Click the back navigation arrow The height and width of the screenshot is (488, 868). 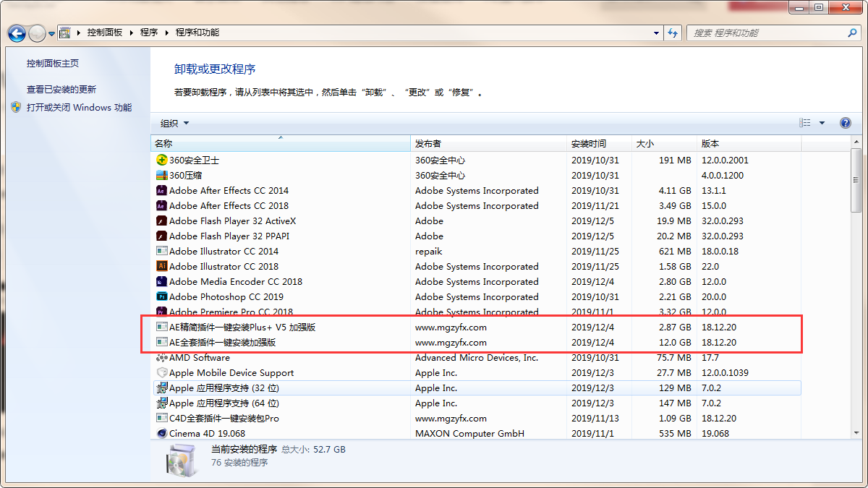(x=17, y=33)
